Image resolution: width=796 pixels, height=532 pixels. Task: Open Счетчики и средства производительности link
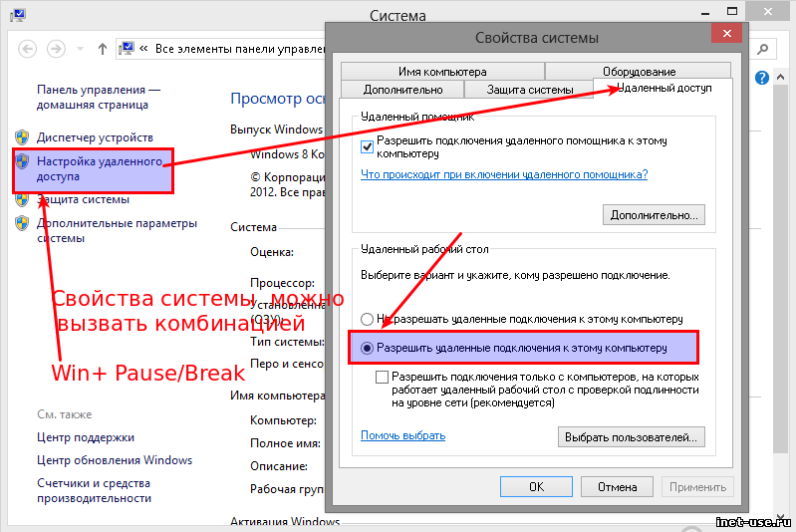(94, 490)
